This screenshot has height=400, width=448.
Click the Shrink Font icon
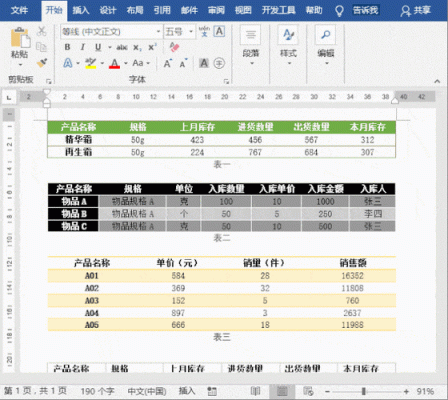pyautogui.click(x=183, y=63)
